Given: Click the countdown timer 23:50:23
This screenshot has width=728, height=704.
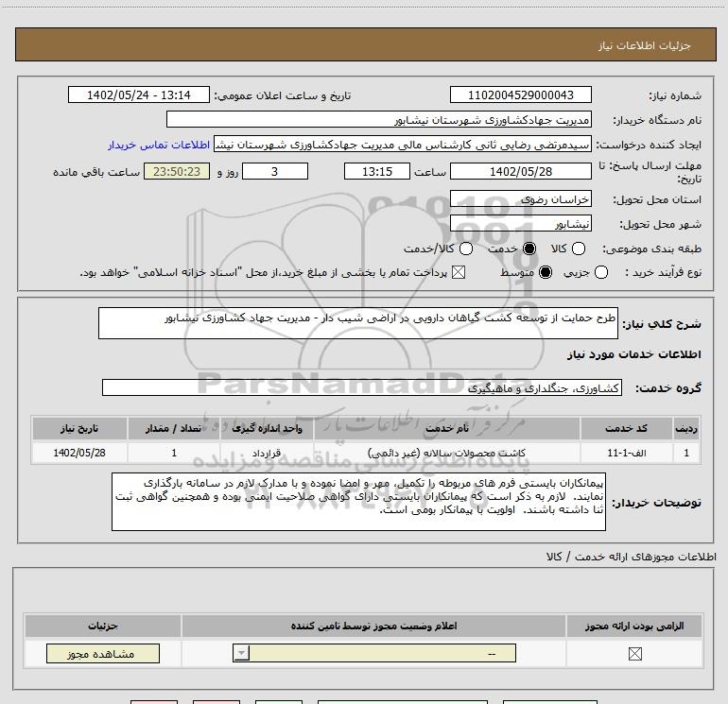Looking at the screenshot, I should pyautogui.click(x=177, y=171).
